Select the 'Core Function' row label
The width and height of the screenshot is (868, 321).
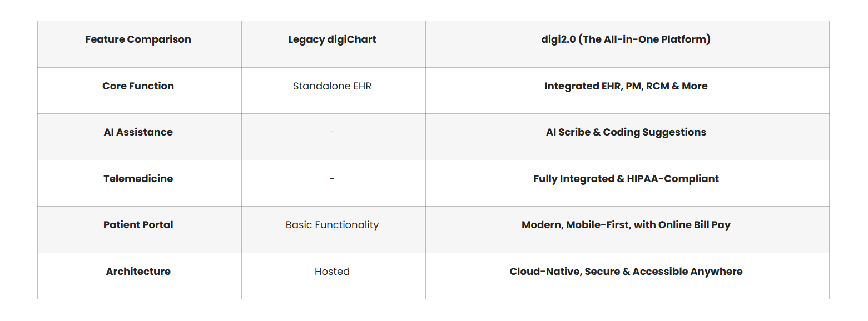pyautogui.click(x=138, y=86)
